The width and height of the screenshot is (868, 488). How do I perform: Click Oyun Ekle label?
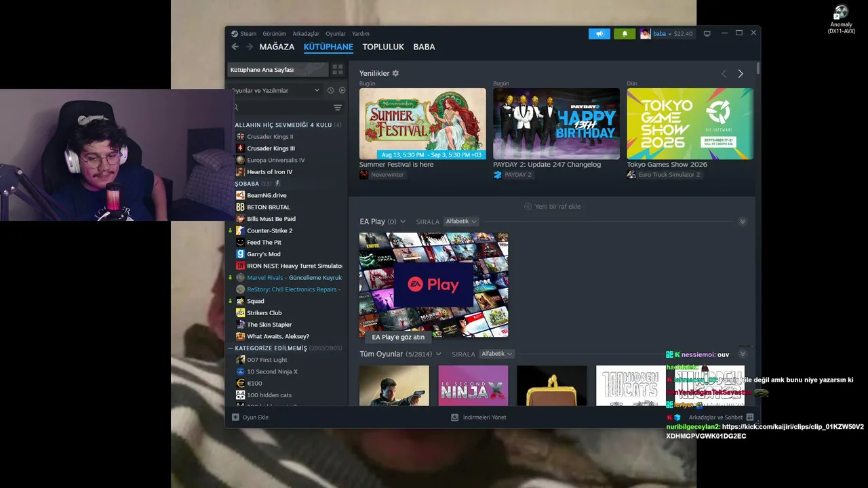(256, 418)
